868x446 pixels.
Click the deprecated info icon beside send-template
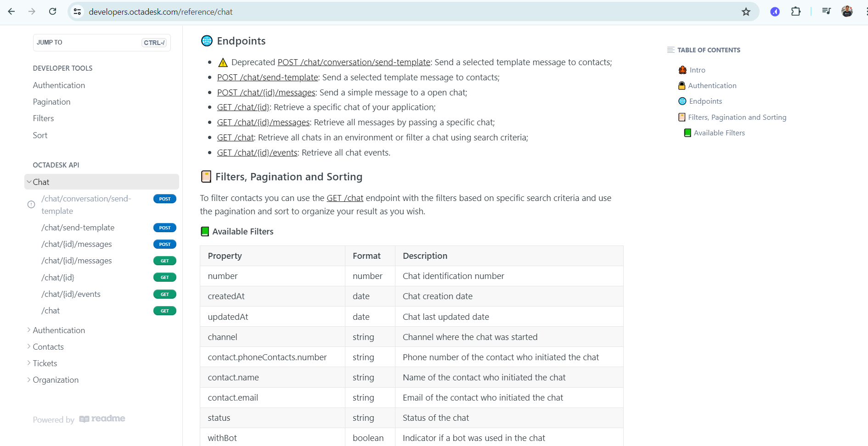pos(31,205)
